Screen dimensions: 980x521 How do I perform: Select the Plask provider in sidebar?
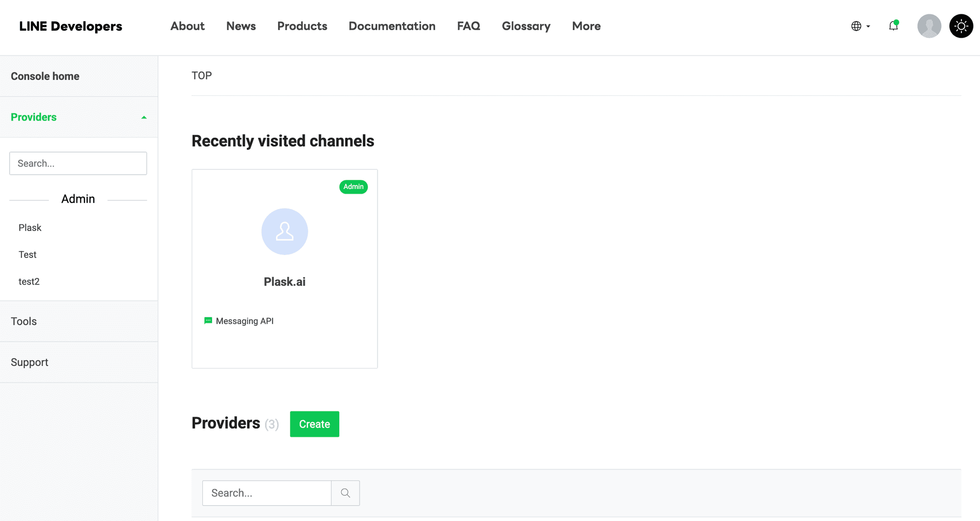click(x=30, y=228)
